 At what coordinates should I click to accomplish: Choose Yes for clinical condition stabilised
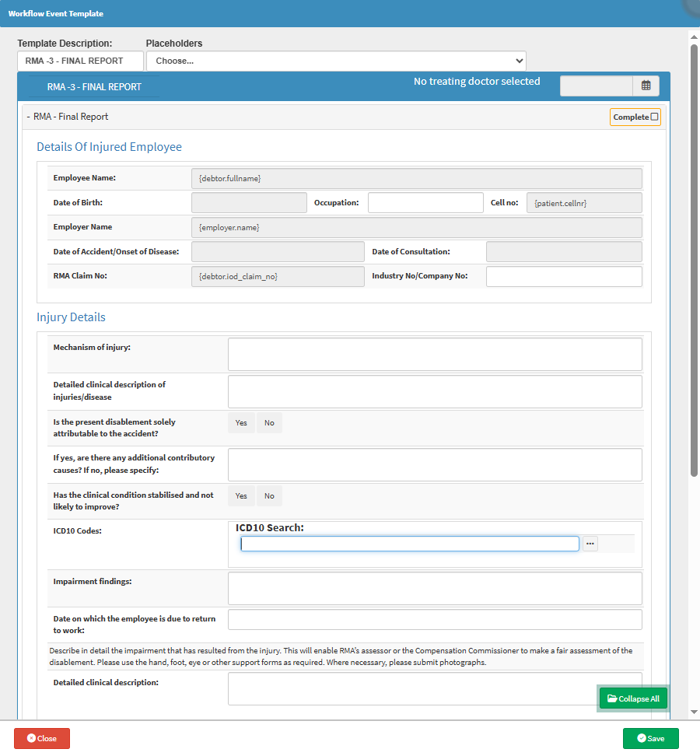coord(241,495)
